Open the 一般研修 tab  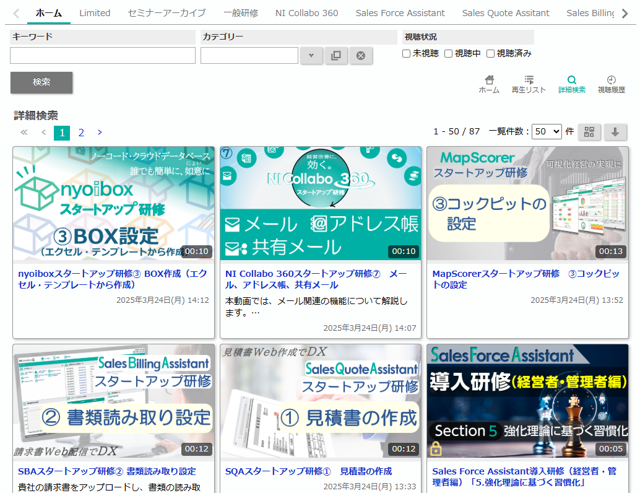241,13
